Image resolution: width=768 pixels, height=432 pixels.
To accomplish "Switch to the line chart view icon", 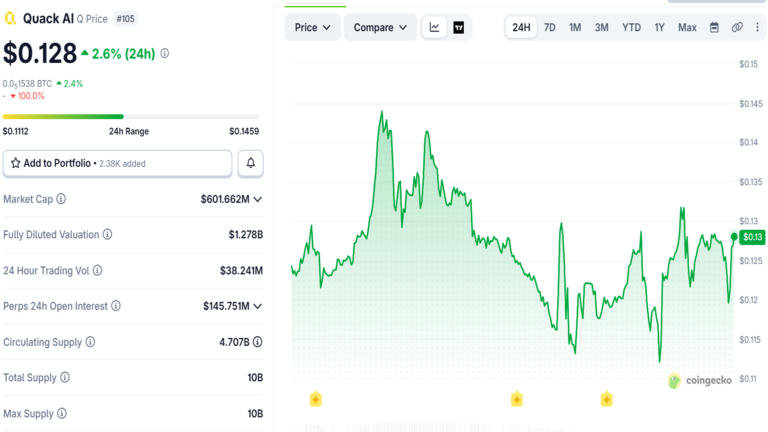I will pos(434,27).
